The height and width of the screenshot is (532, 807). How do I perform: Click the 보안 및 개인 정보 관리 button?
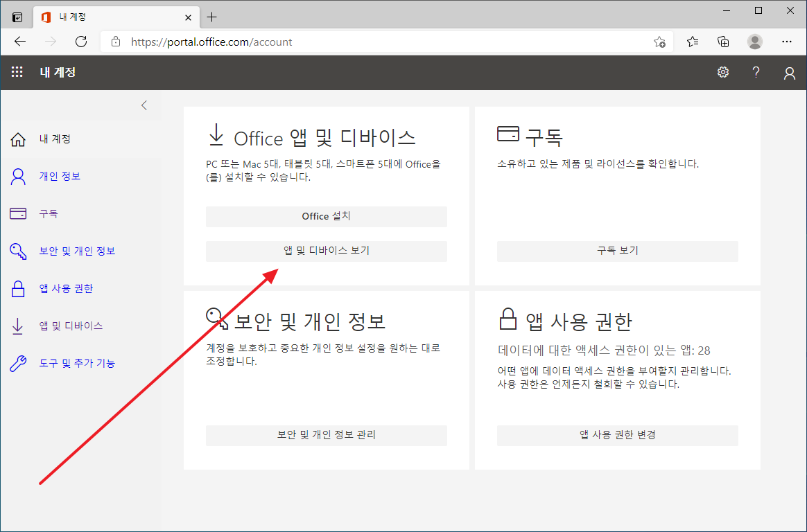(x=327, y=435)
